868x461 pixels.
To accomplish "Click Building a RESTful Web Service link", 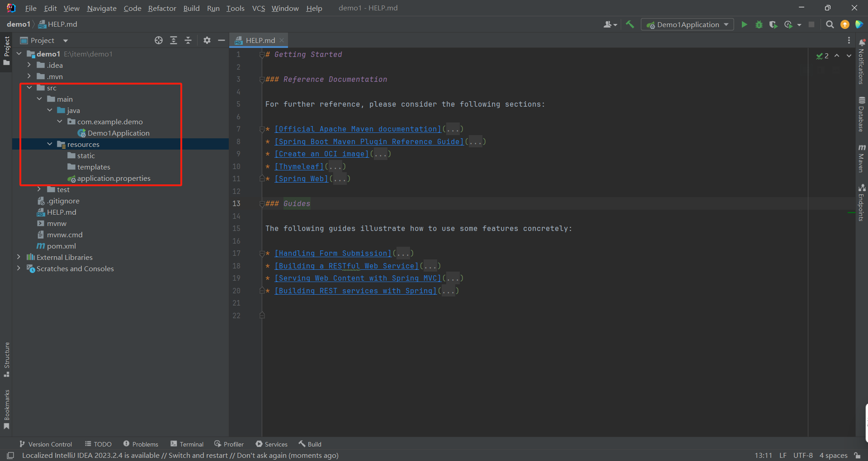I will pos(347,266).
